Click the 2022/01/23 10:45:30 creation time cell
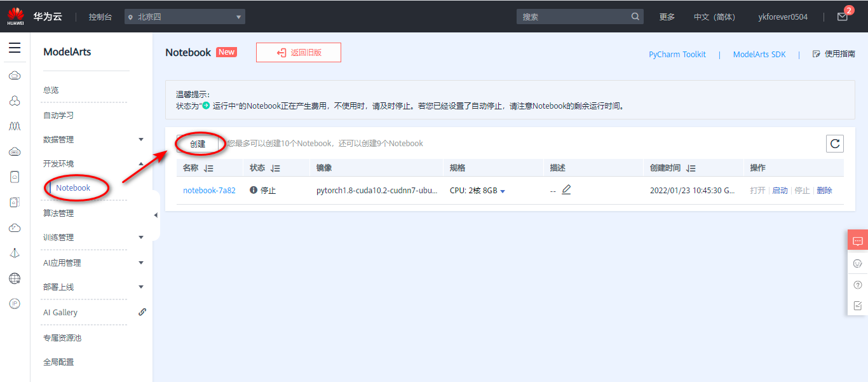 point(691,190)
